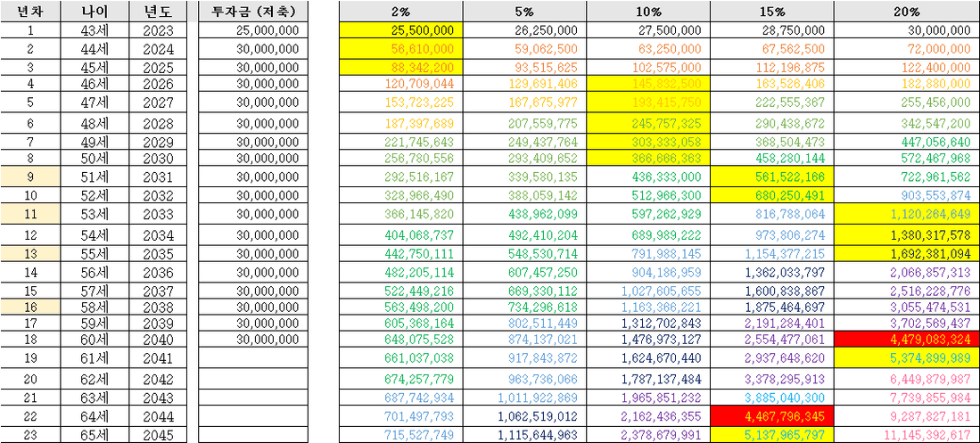The image size is (980, 443).
Task: Select the 572,467,968 cell
Action: (x=907, y=159)
